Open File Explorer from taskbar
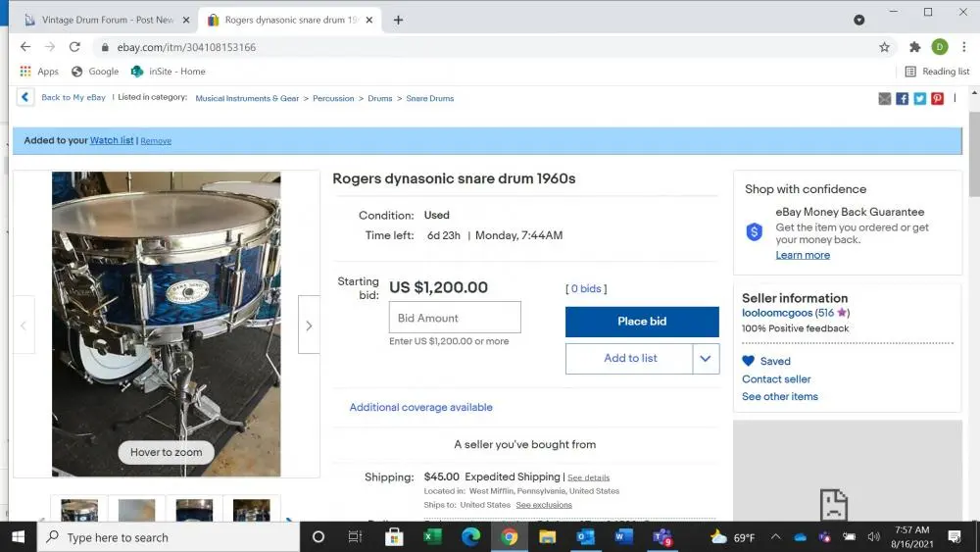The width and height of the screenshot is (980, 552). [x=548, y=537]
